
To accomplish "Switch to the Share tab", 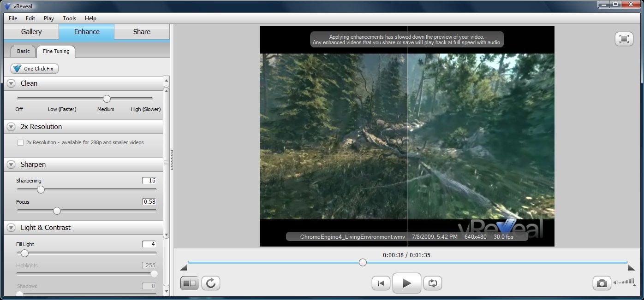I will 142,32.
